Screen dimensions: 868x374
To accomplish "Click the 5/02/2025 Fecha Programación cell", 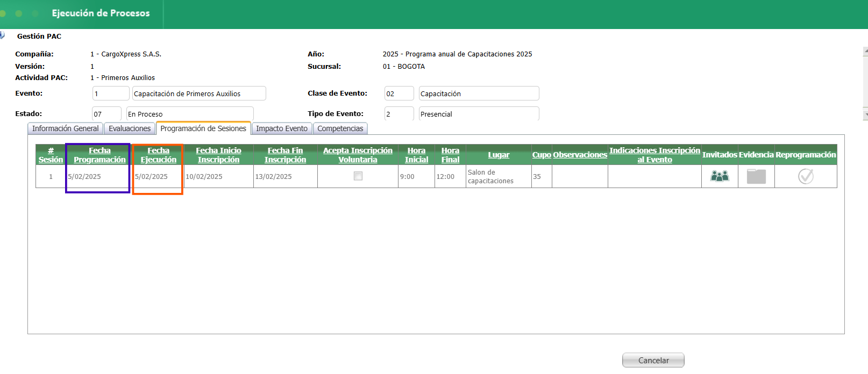I will pos(98,176).
